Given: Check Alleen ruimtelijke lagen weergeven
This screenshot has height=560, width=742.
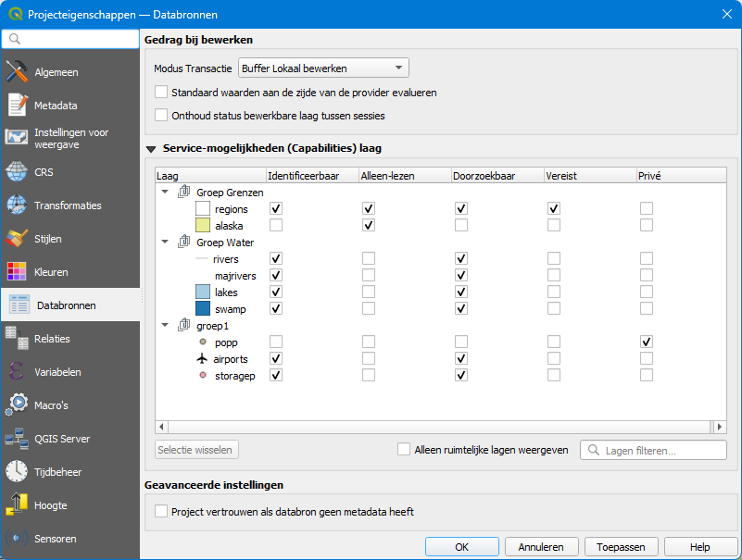Looking at the screenshot, I should 404,449.
